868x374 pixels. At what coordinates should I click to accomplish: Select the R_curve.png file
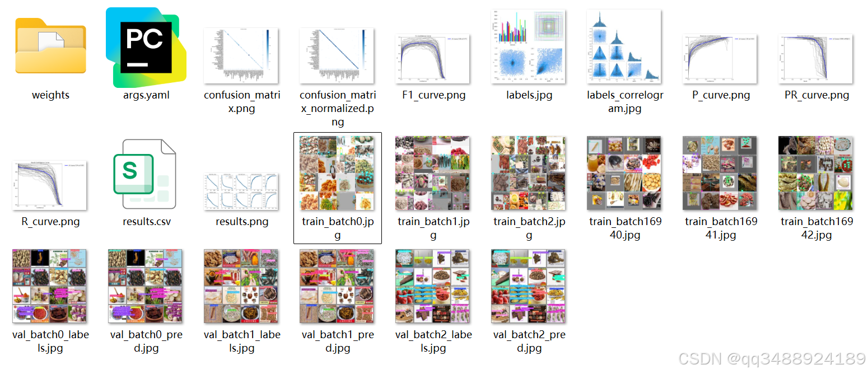click(50, 185)
